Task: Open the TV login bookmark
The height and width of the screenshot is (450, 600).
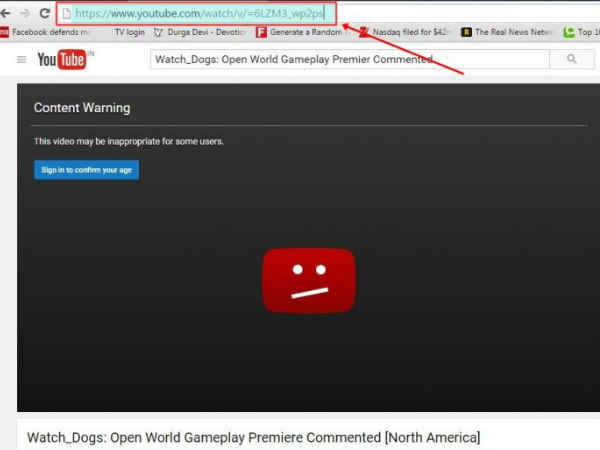Action: (x=130, y=32)
